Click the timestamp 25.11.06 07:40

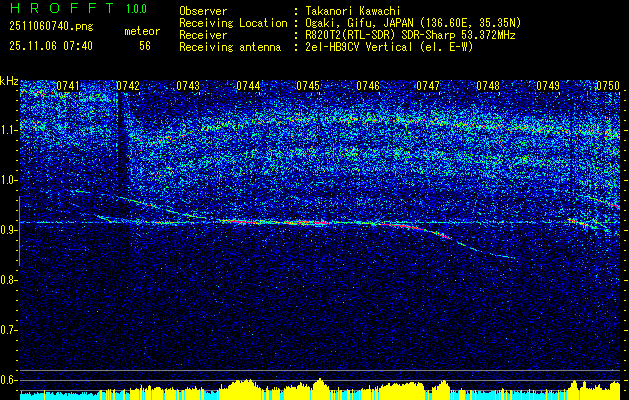[x=51, y=46]
